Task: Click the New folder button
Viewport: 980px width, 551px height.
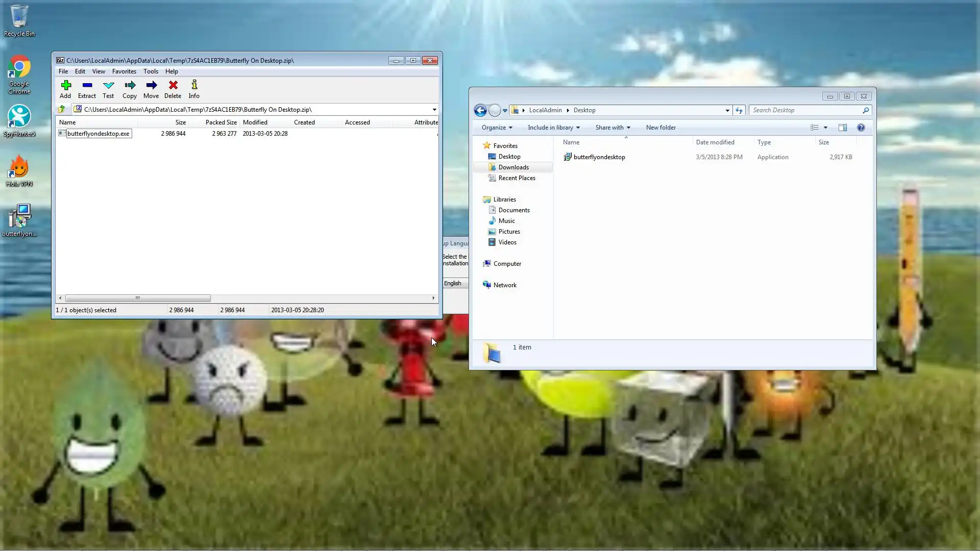Action: 660,128
